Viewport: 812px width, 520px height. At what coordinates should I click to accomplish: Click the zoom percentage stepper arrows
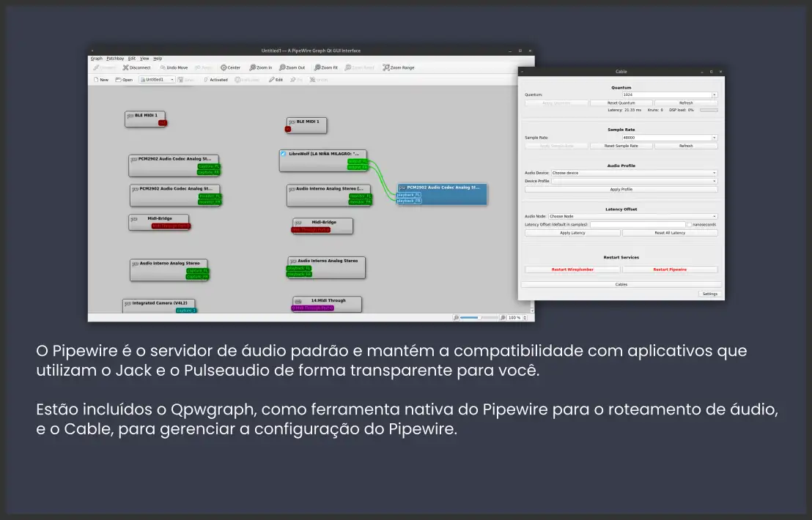[525, 318]
